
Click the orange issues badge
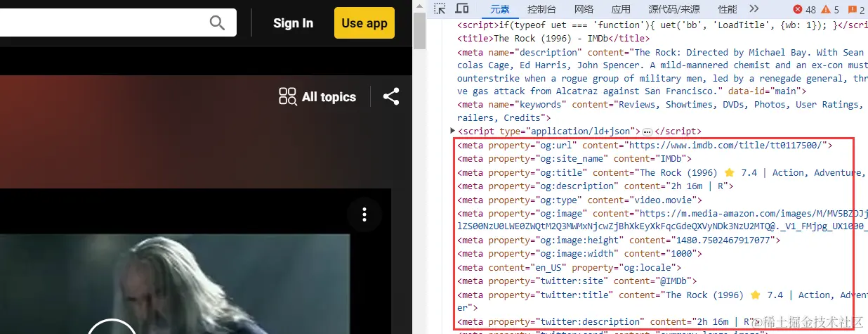pyautogui.click(x=856, y=9)
